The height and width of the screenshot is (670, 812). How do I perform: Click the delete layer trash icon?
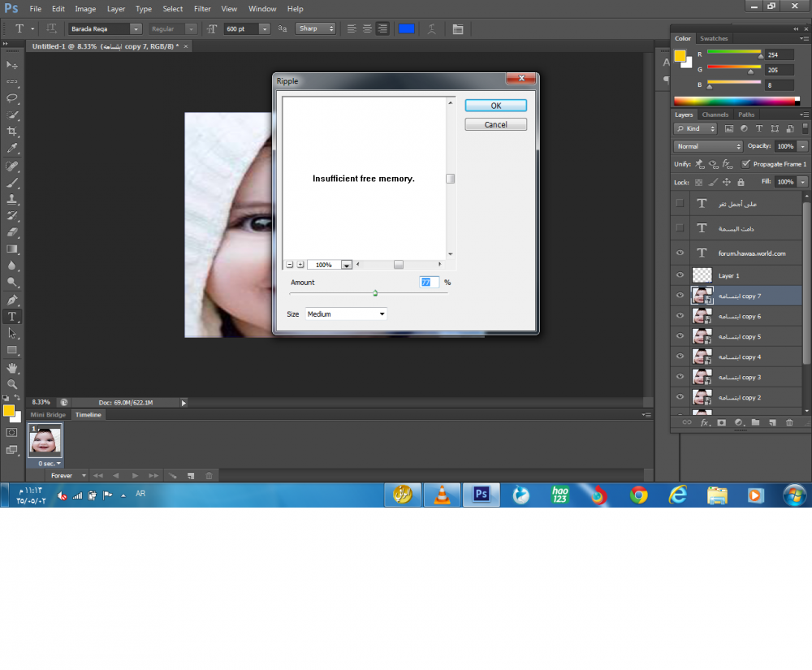click(x=789, y=422)
